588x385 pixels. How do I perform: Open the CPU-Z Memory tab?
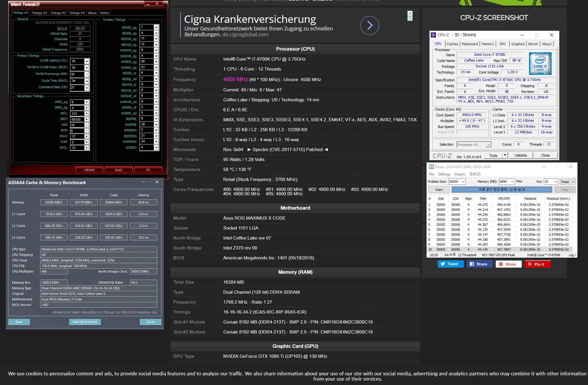point(488,44)
